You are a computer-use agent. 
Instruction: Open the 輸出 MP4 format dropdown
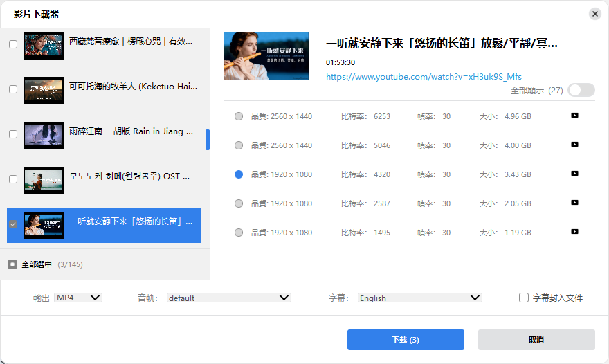click(x=78, y=298)
